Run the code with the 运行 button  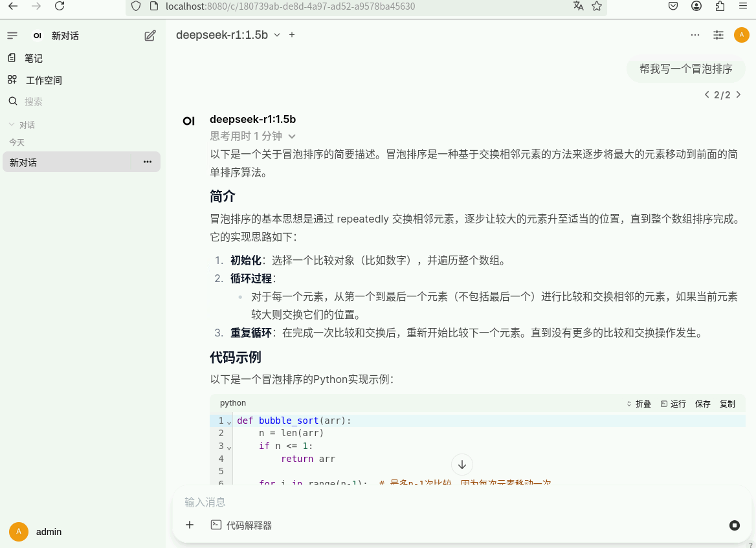pyautogui.click(x=678, y=403)
